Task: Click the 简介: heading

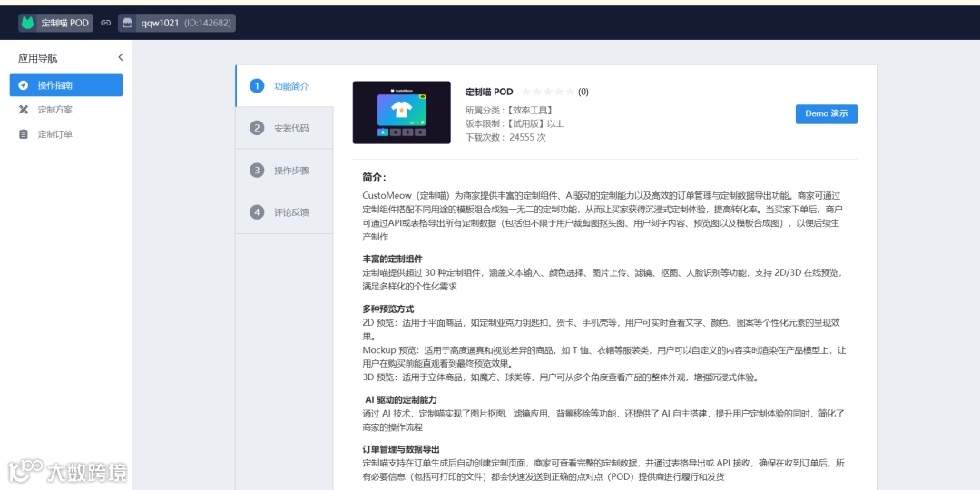Action: (375, 178)
